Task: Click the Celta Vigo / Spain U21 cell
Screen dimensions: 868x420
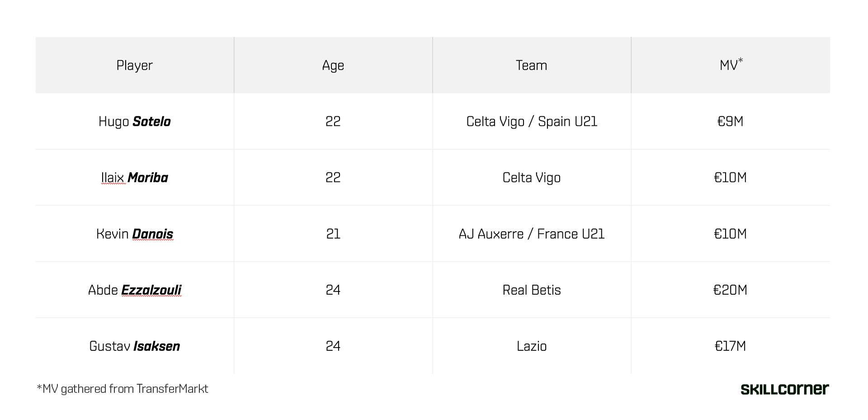Action: (531, 121)
